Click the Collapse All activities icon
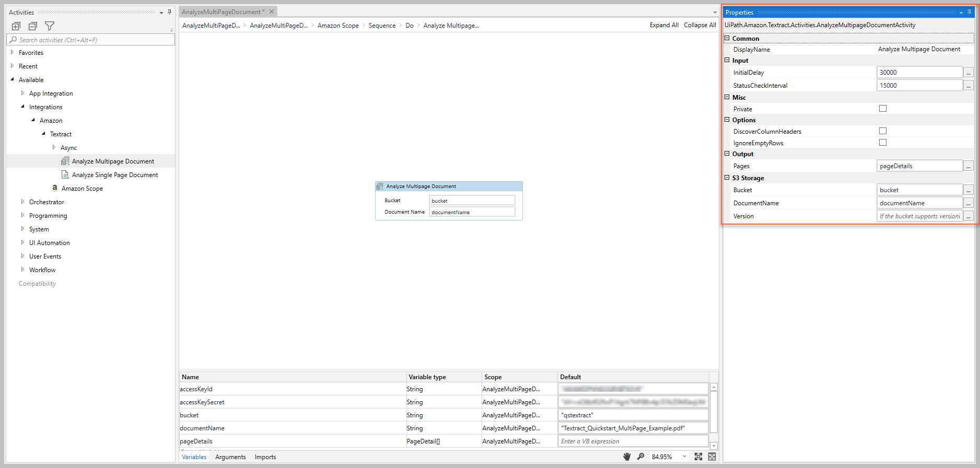 pos(33,26)
